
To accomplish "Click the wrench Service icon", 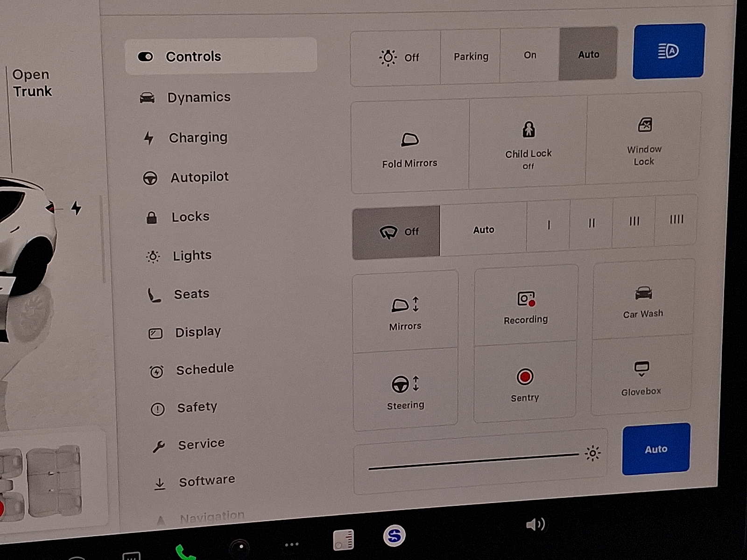I will (x=159, y=447).
